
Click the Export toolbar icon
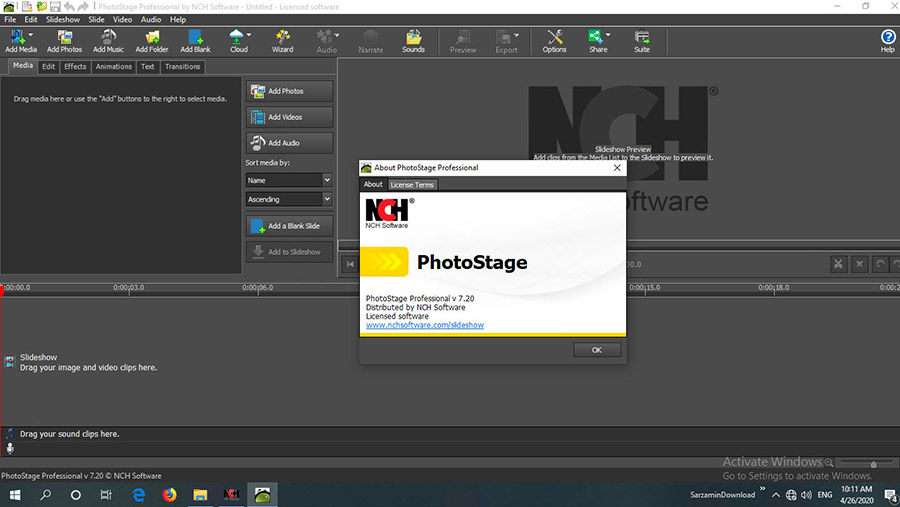point(504,41)
